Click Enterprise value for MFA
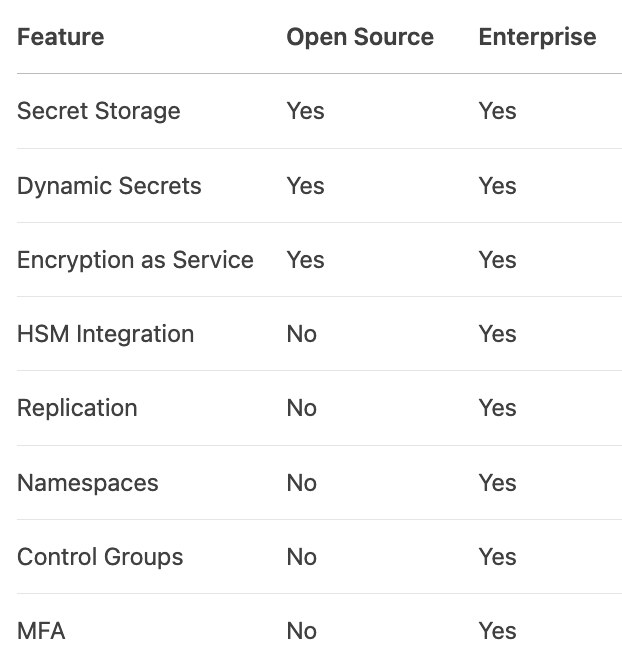622x664 pixels. coord(497,631)
